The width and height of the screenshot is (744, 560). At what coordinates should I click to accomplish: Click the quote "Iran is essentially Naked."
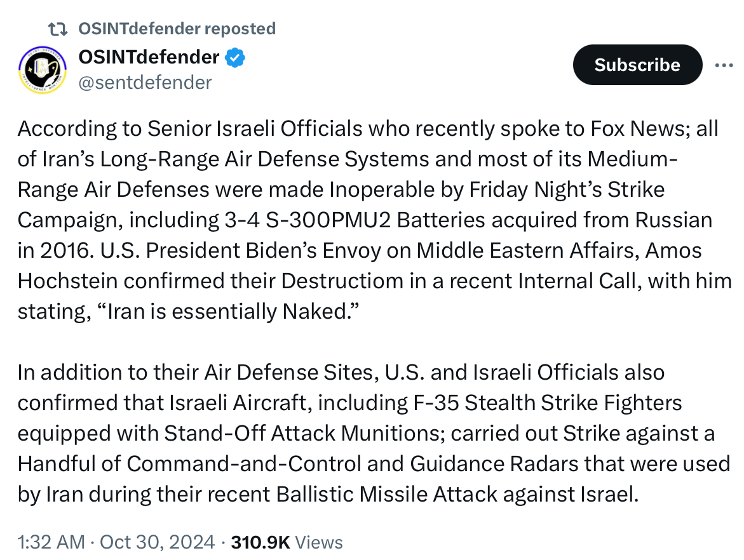tap(229, 311)
